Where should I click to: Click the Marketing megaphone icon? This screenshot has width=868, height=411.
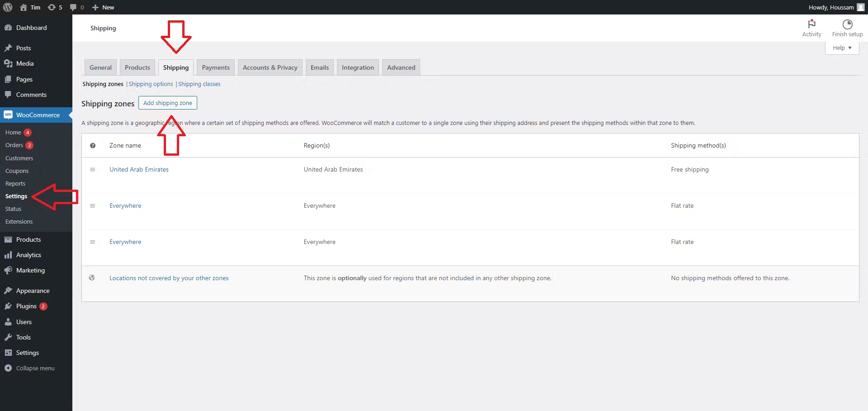[x=8, y=270]
